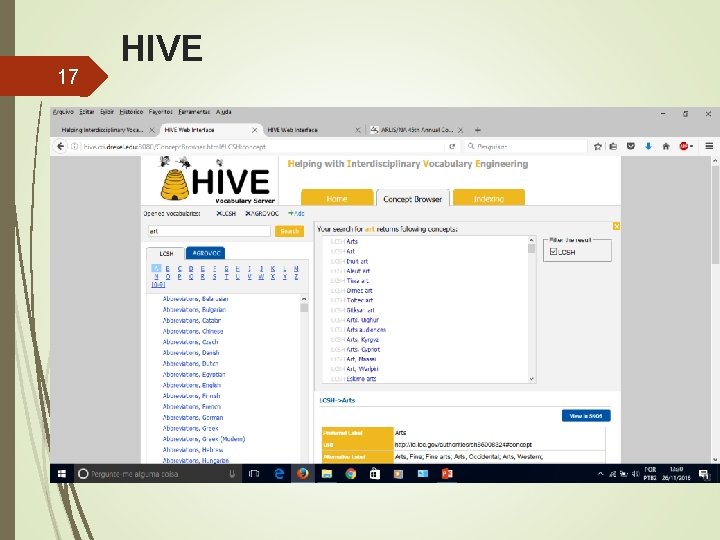
Task: Open the Pocket icon in toolbar
Action: pyautogui.click(x=631, y=146)
